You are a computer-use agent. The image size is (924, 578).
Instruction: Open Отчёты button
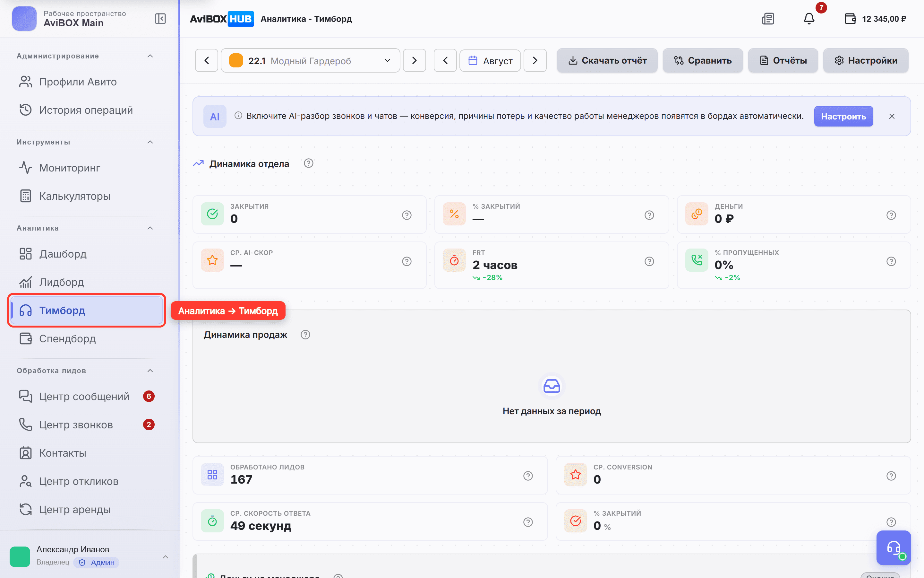[783, 60]
